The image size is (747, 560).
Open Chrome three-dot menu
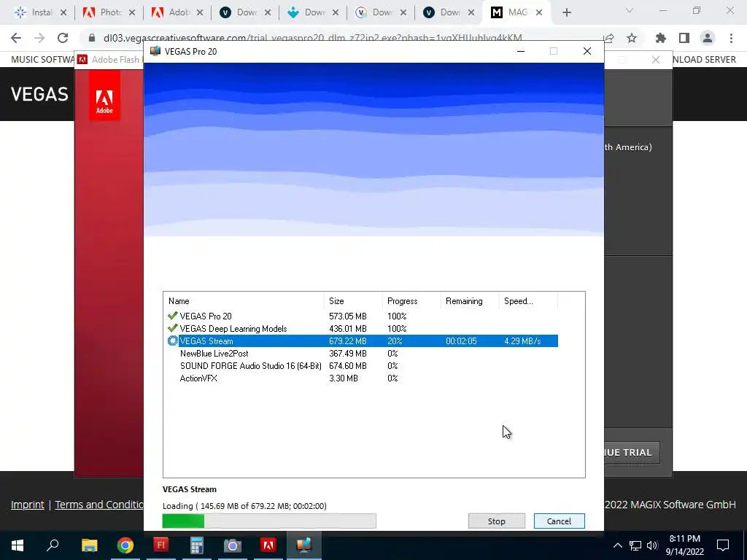731,38
